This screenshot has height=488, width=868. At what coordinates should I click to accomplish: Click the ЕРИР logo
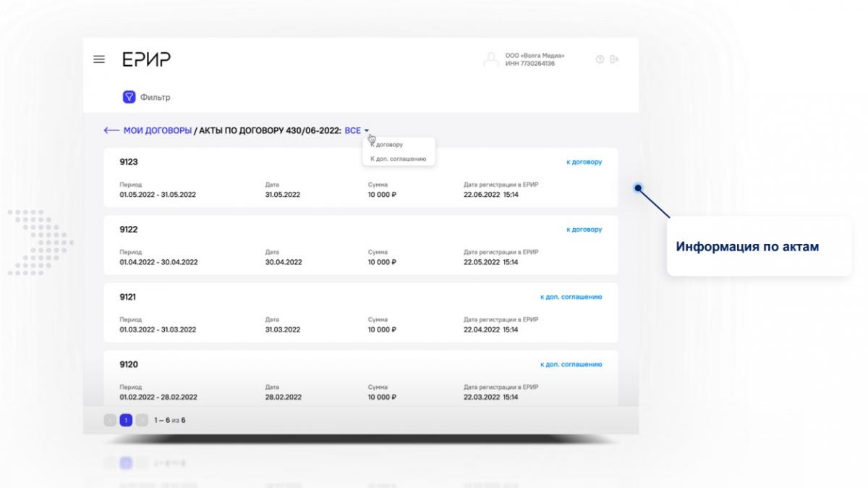[146, 59]
